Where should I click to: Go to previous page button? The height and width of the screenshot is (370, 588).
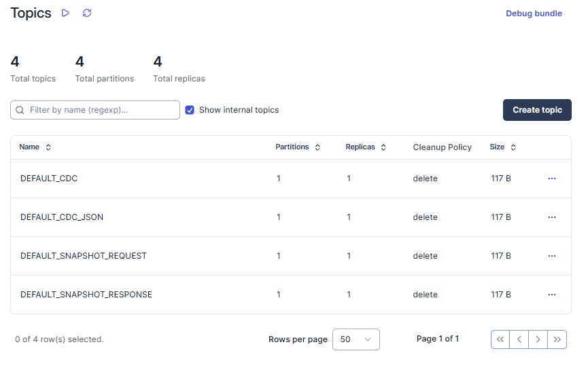click(x=519, y=339)
